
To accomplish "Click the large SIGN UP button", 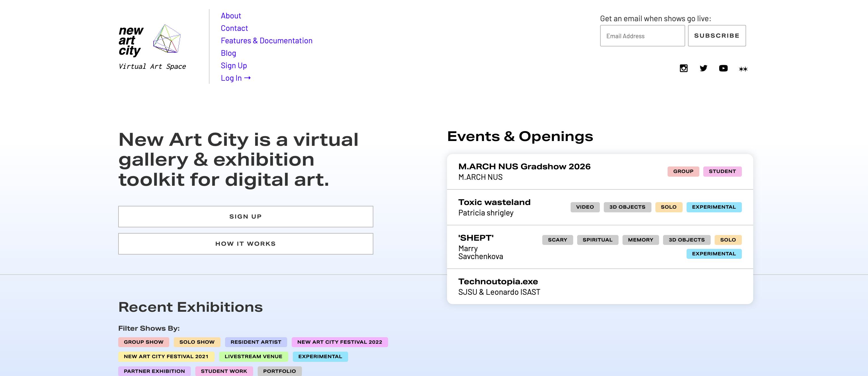I will click(x=246, y=216).
